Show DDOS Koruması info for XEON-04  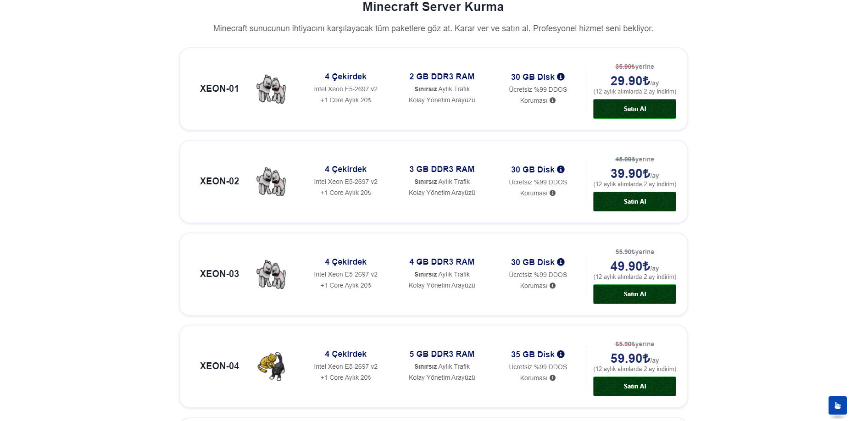[552, 378]
